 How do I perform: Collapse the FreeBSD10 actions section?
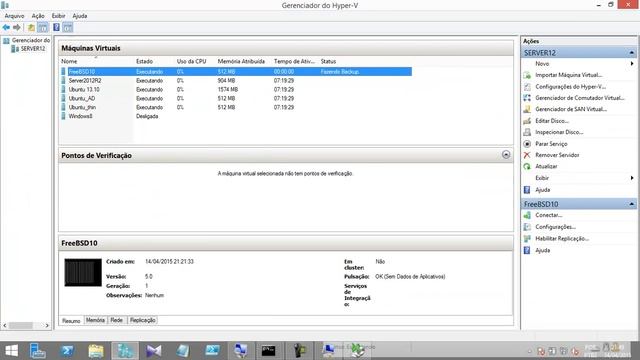pyautogui.click(x=631, y=204)
